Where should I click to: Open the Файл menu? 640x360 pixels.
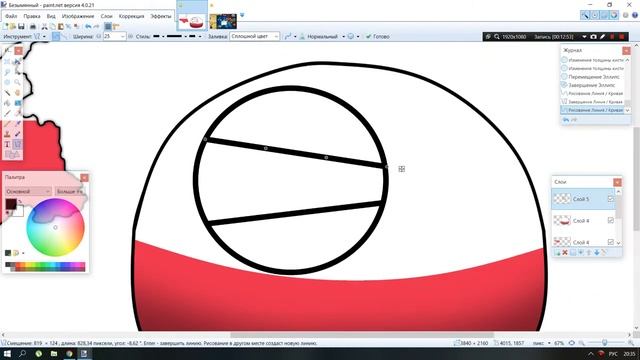pos(11,16)
